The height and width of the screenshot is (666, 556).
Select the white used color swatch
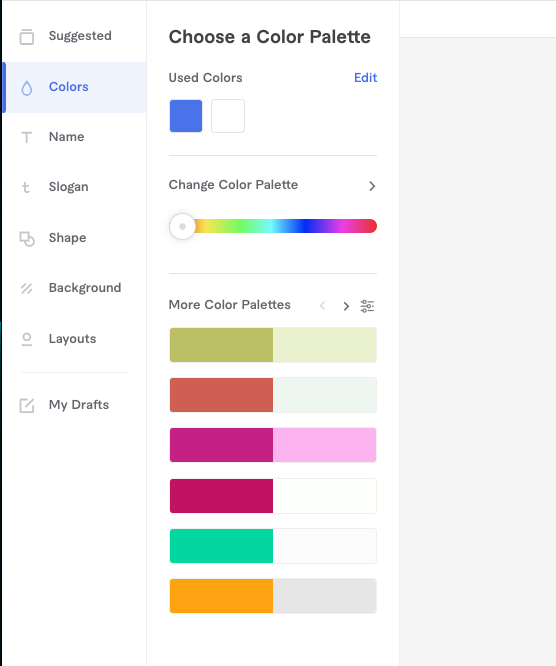coord(228,116)
